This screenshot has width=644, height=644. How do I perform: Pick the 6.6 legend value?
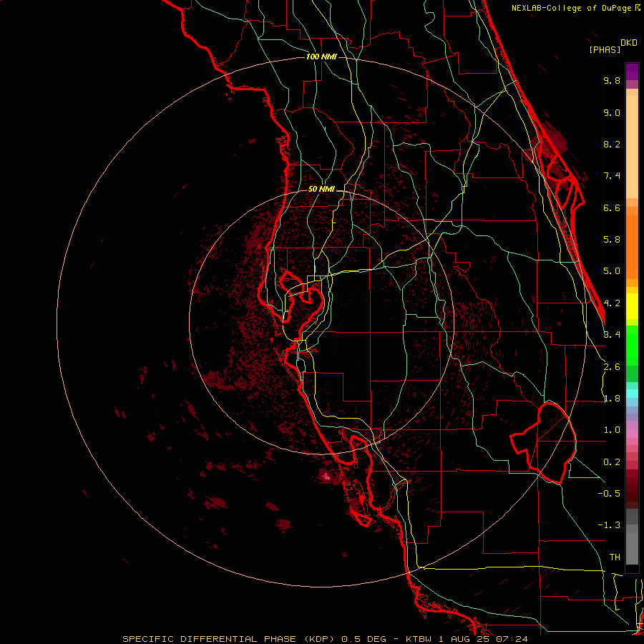[x=612, y=208]
